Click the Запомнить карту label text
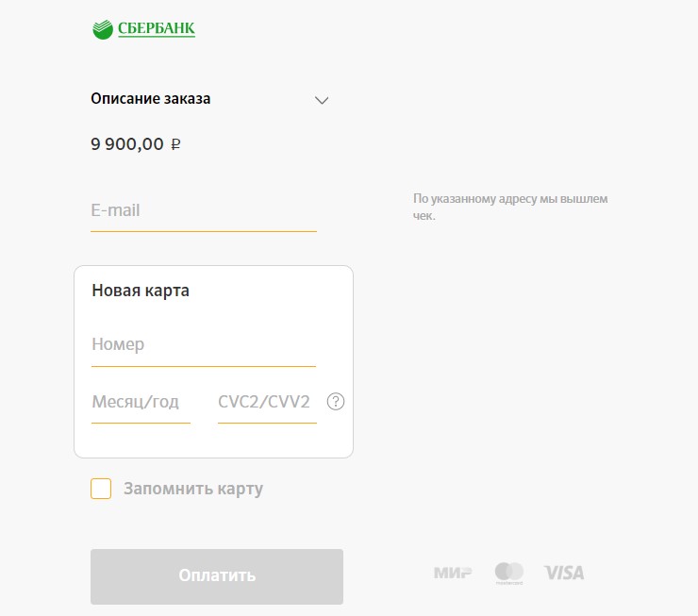 tap(193, 489)
